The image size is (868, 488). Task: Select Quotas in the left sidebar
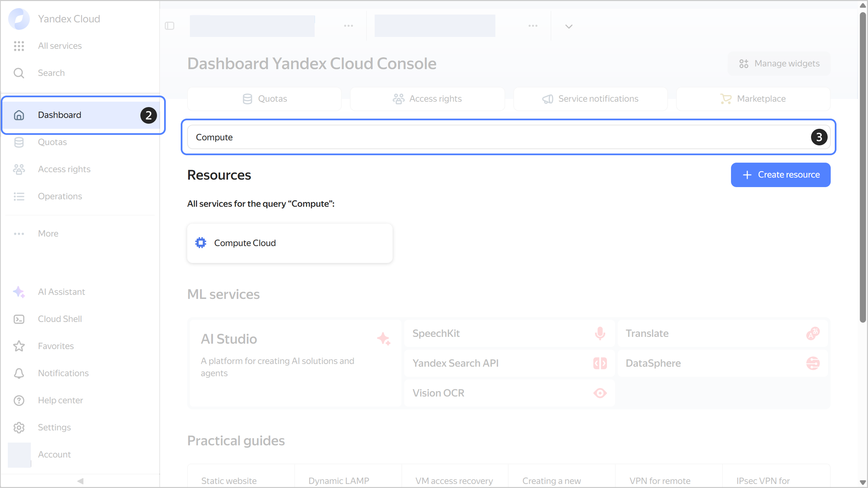52,142
